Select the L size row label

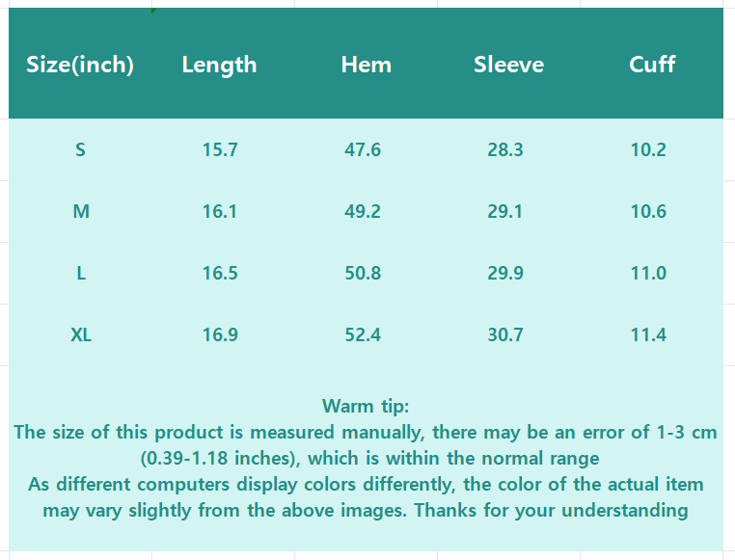pyautogui.click(x=81, y=273)
